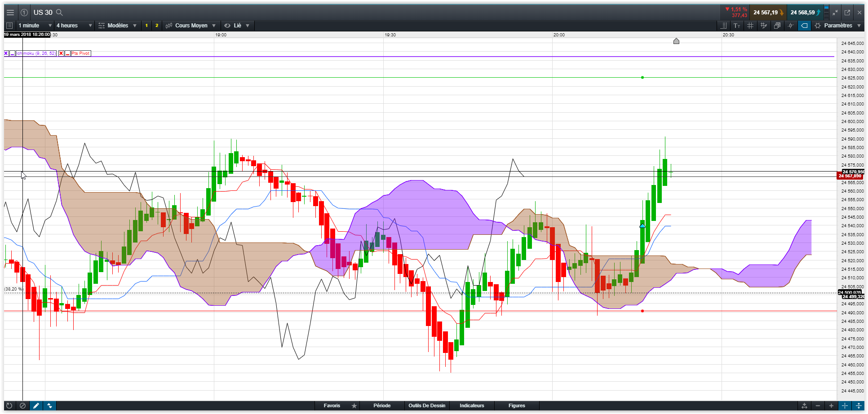Open the 4 heures range dropdown
This screenshot has width=868, height=414.
tap(74, 26)
